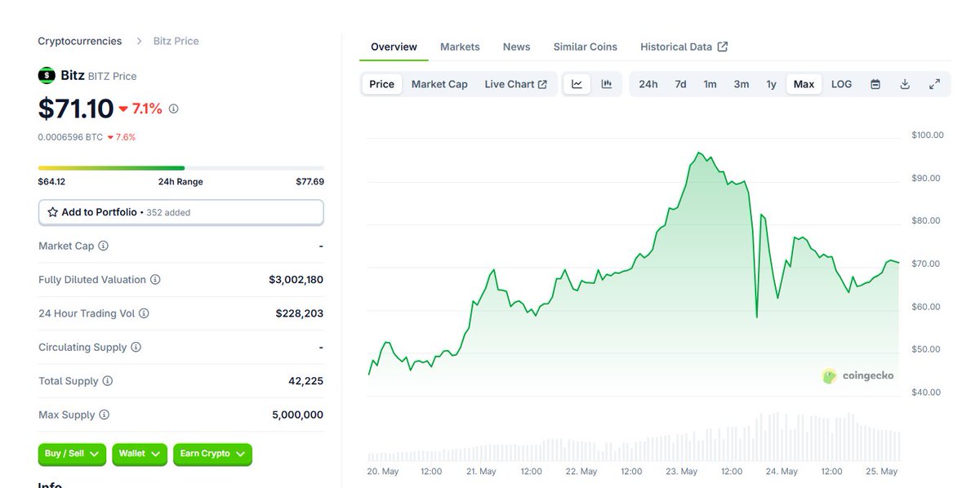Click the $64.12 range low value

coord(51,181)
